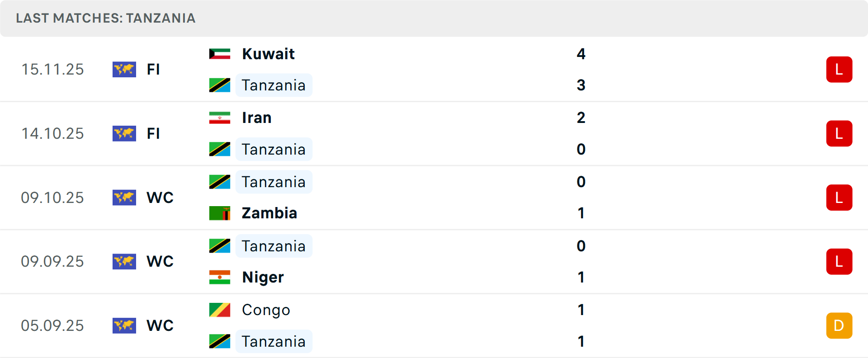Click draw badge for Congo match

pos(839,325)
